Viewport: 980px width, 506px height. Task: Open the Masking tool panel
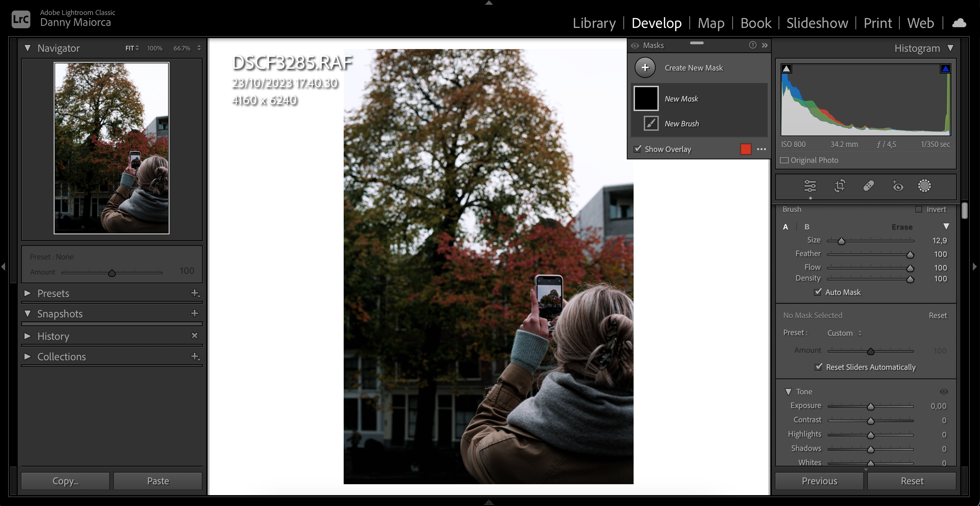click(925, 186)
